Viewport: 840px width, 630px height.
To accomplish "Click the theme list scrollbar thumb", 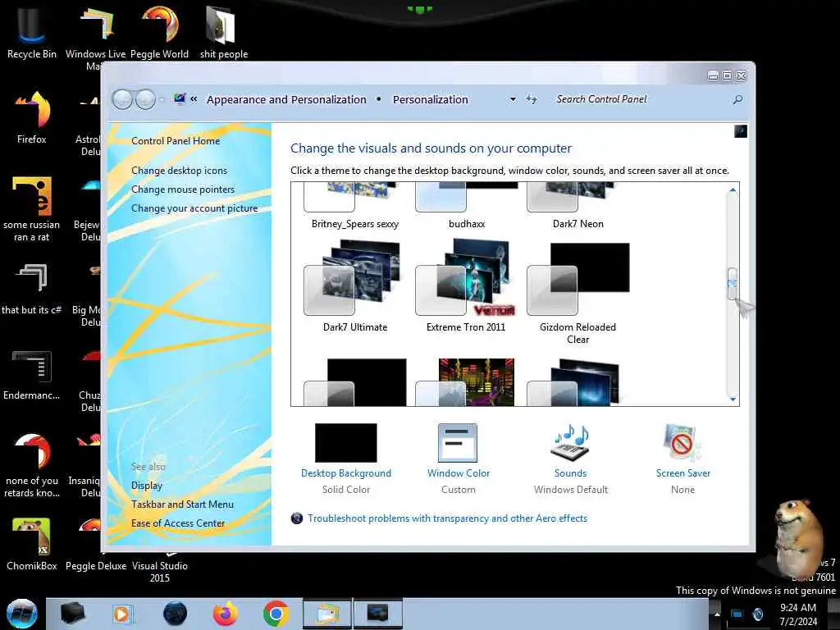I will click(x=732, y=284).
